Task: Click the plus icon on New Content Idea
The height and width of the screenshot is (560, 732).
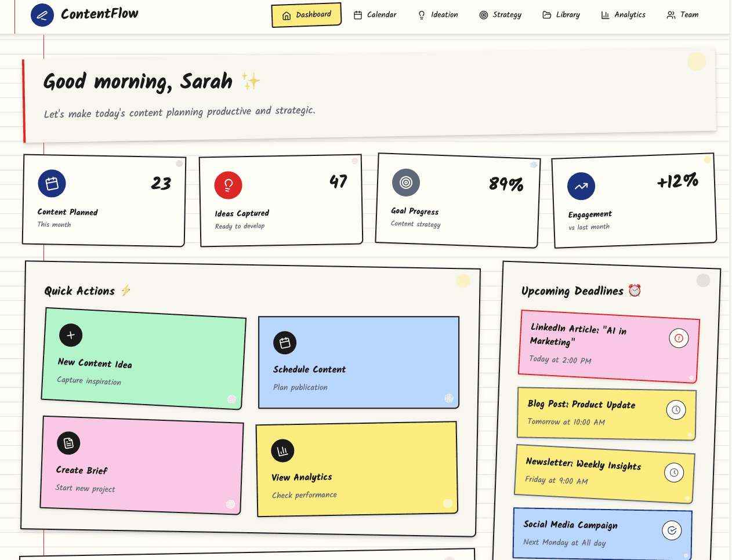Action: point(71,335)
